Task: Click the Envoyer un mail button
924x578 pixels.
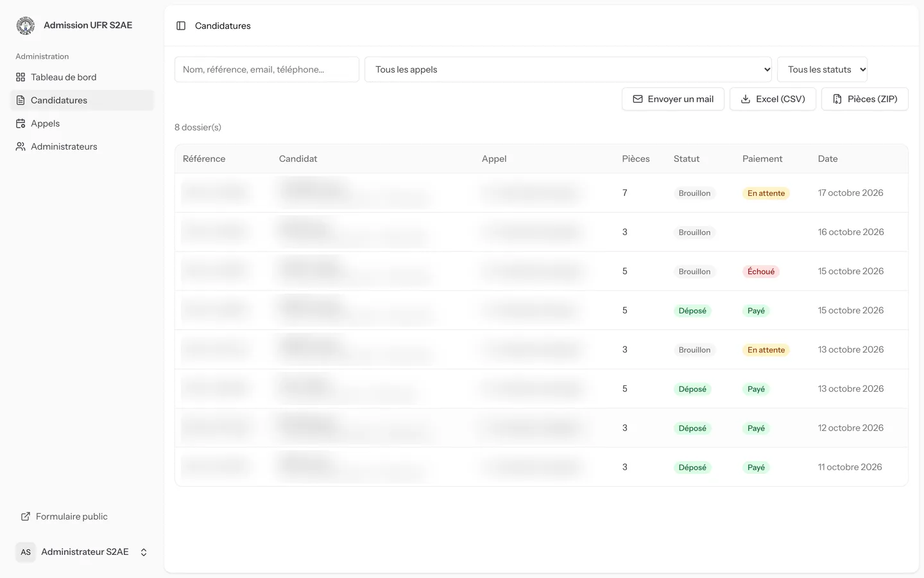Action: (x=673, y=99)
